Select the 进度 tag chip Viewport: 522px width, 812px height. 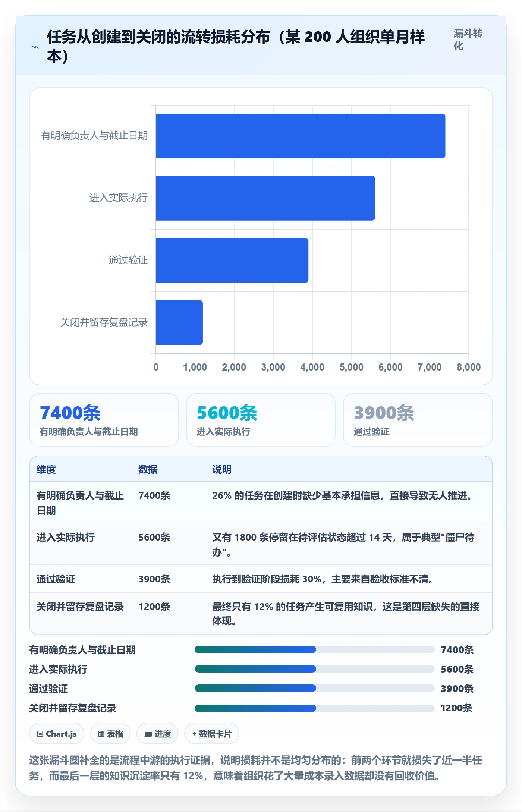(x=157, y=734)
